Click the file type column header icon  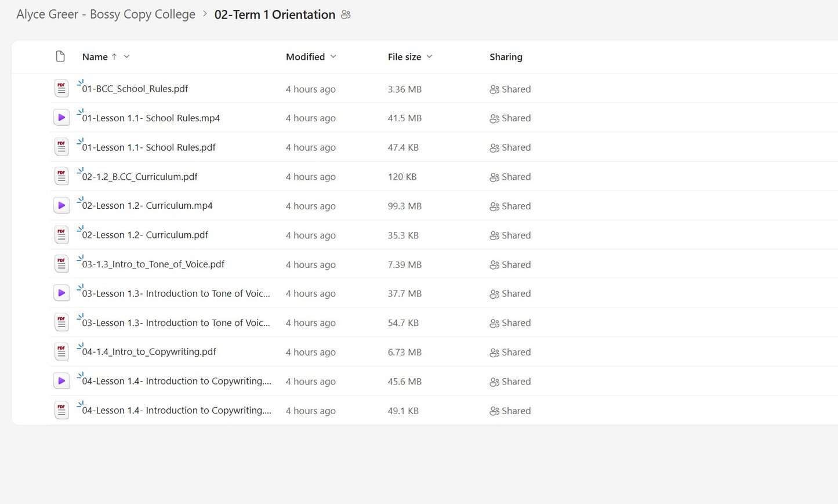pos(60,56)
